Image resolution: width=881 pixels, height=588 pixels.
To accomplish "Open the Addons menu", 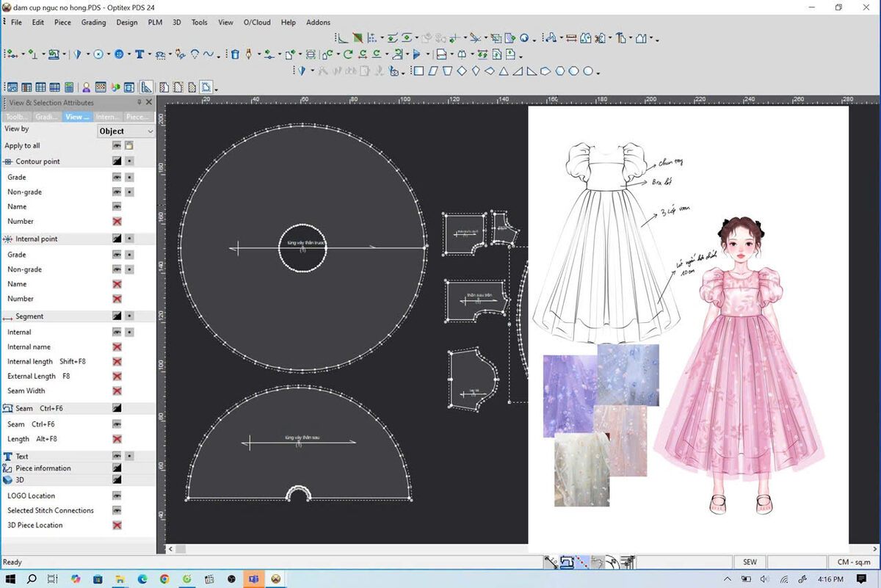I will pyautogui.click(x=318, y=22).
